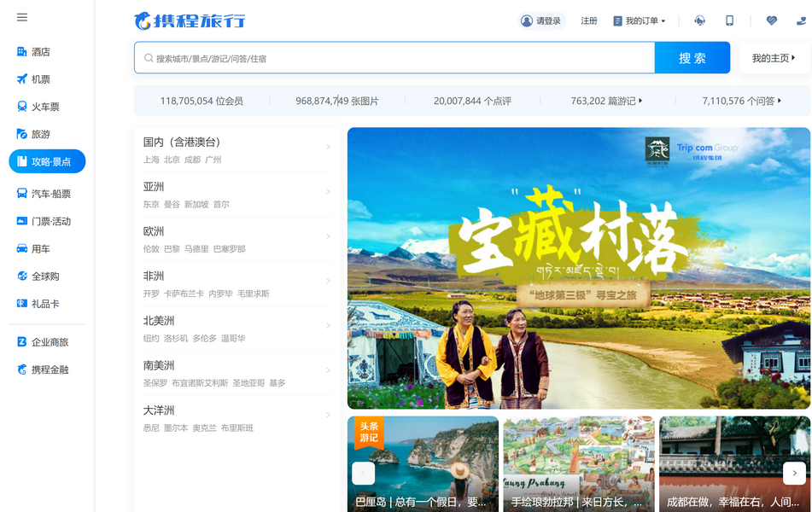Open 酒店 hotels in sidebar
Viewport: 812px width, 512px height.
(40, 52)
